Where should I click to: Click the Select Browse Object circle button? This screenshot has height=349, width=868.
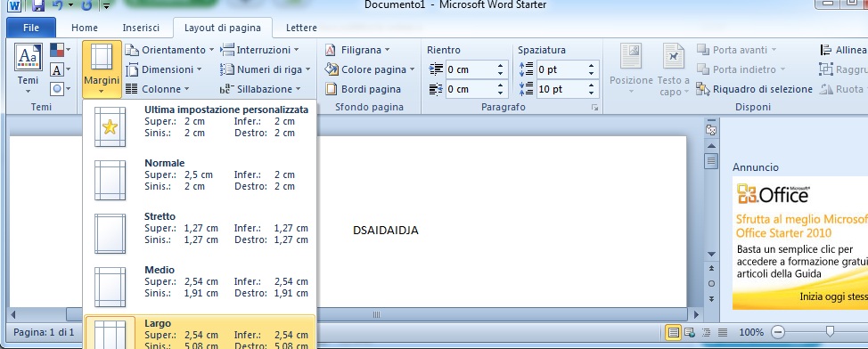[712, 284]
